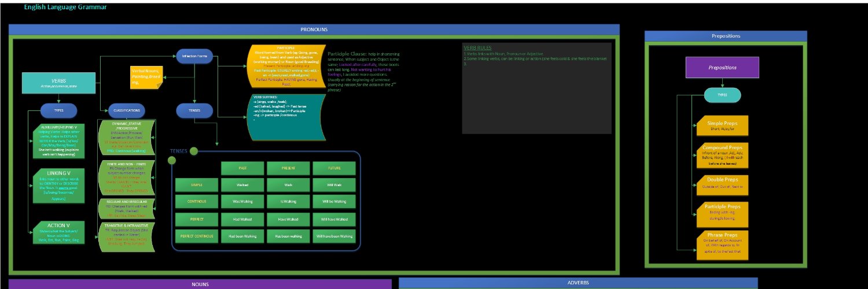Click the 'Will Walk' cell
868x289 pixels.
[x=334, y=185]
